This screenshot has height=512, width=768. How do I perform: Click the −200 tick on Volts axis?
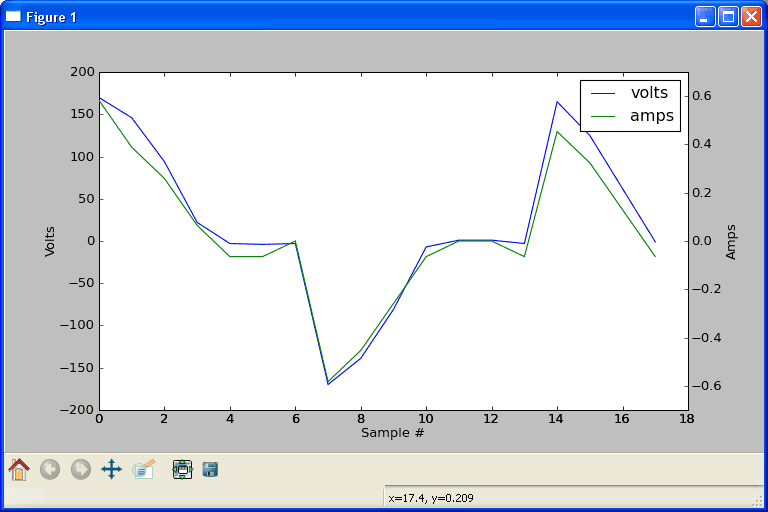click(x=77, y=410)
